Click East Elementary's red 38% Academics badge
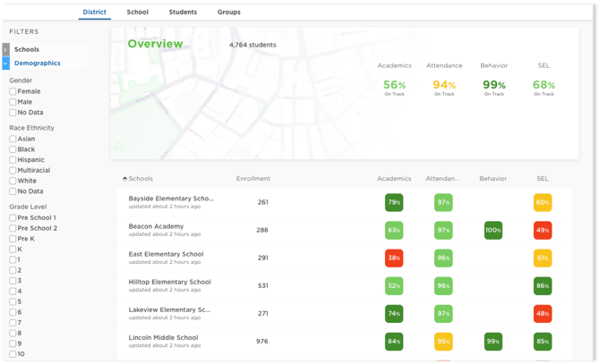 click(394, 258)
